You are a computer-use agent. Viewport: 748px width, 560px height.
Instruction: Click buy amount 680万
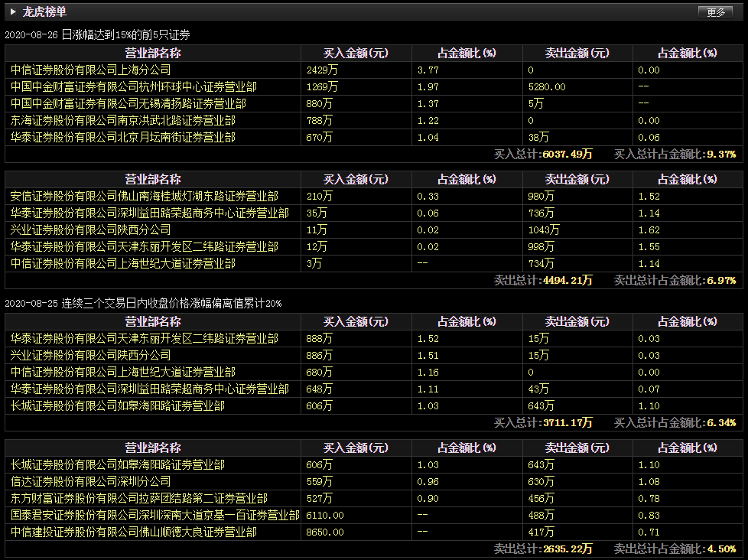point(319,372)
